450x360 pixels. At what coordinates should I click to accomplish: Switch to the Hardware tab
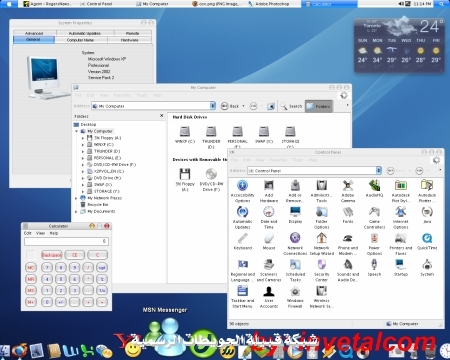tap(129, 40)
